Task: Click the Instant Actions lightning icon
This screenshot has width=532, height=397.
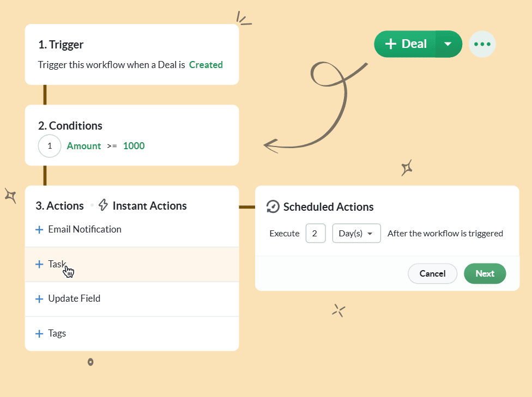Action: 103,205
